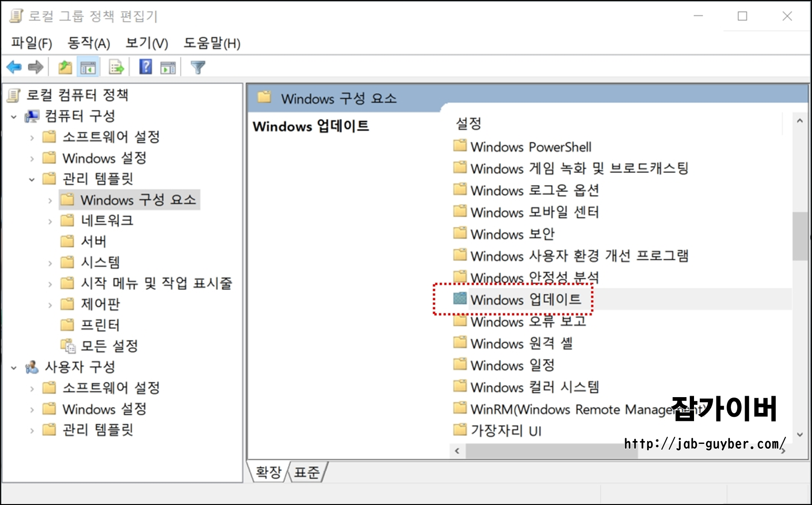
Task: Select Windows 업데이트 in the settings list
Action: 526,299
